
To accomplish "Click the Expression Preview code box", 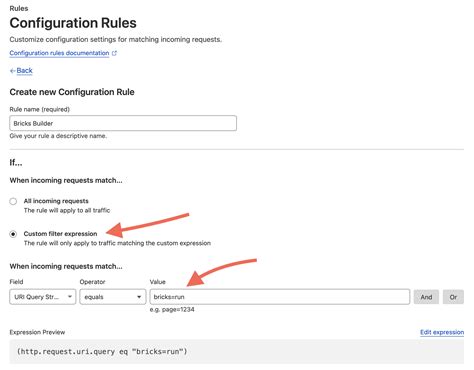I will click(x=237, y=351).
